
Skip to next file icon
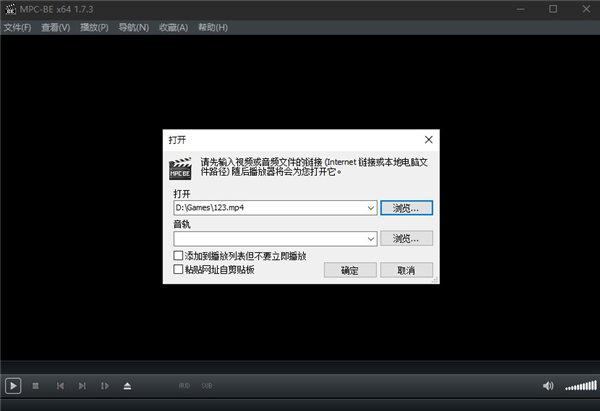82,386
